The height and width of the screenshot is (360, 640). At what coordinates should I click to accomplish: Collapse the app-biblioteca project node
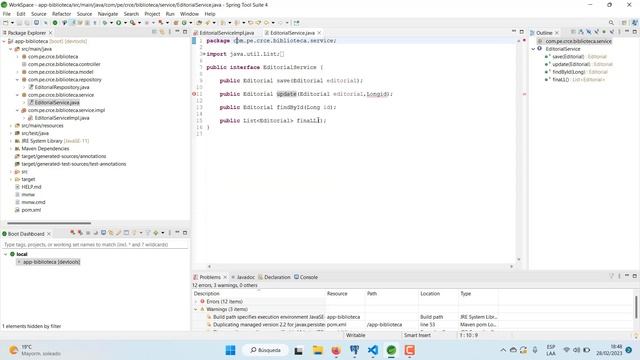point(4,41)
